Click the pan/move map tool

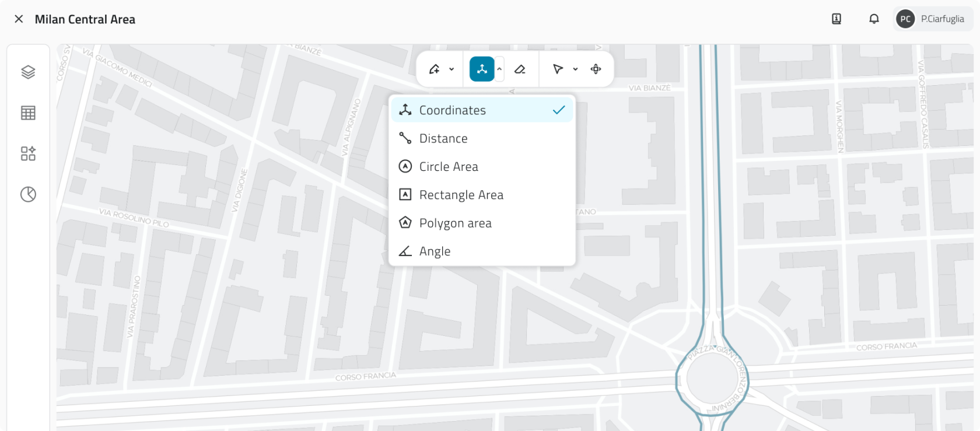tap(596, 69)
